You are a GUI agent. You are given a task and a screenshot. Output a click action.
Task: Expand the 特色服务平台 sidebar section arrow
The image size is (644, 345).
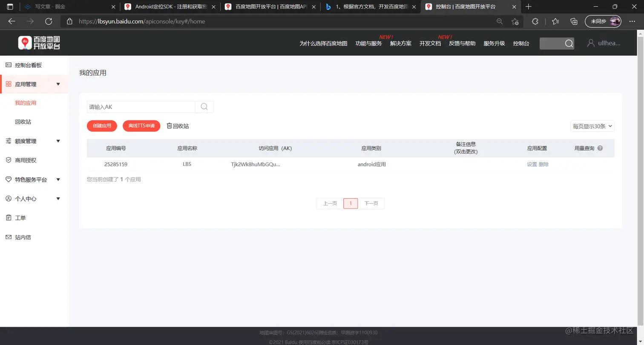[x=58, y=180]
